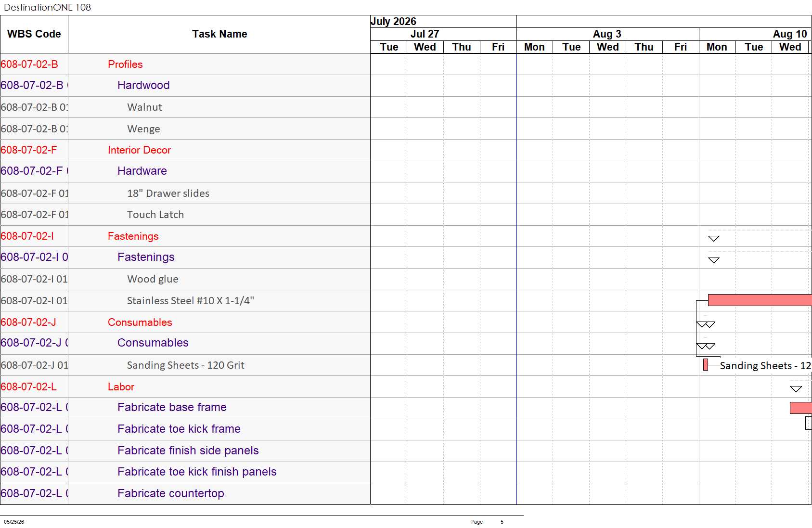Click the Task Name column header
The height and width of the screenshot is (528, 812).
tap(219, 34)
